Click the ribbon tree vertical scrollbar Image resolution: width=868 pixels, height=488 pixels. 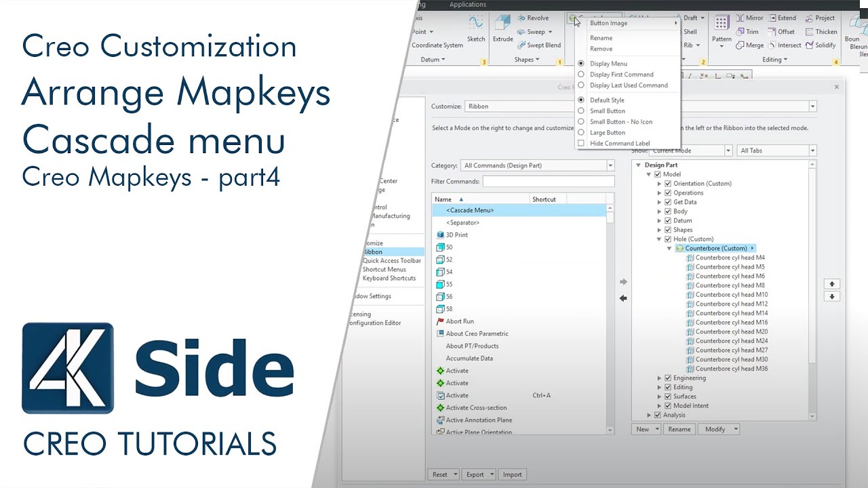pyautogui.click(x=812, y=290)
